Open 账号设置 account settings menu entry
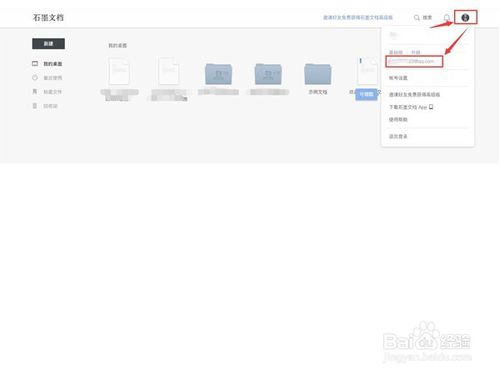The width and height of the screenshot is (500, 375). click(x=398, y=78)
